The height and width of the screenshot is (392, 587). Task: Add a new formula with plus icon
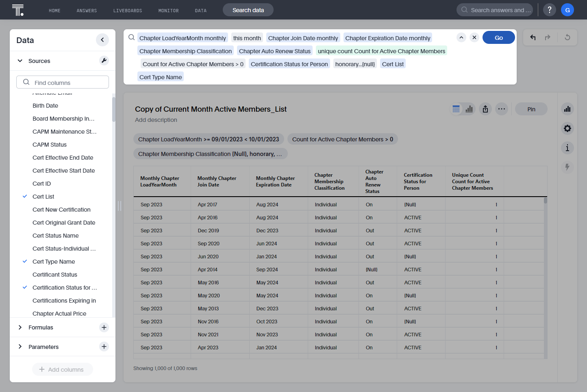coord(104,327)
